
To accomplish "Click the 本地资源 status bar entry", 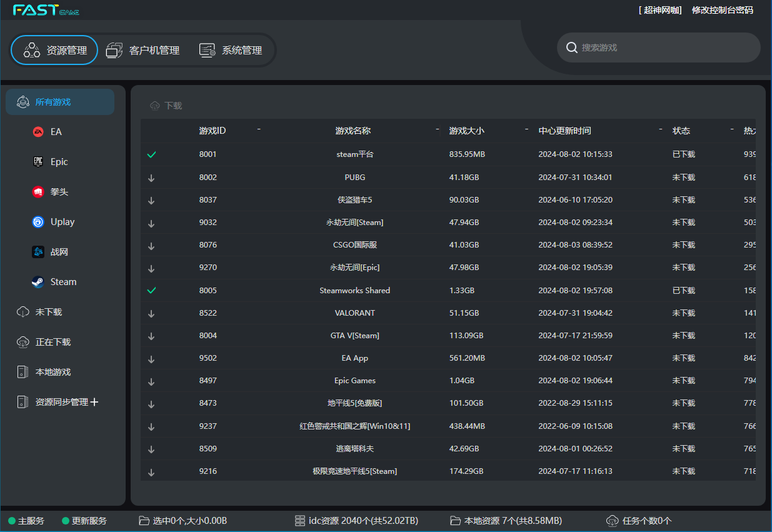I will pyautogui.click(x=506, y=521).
